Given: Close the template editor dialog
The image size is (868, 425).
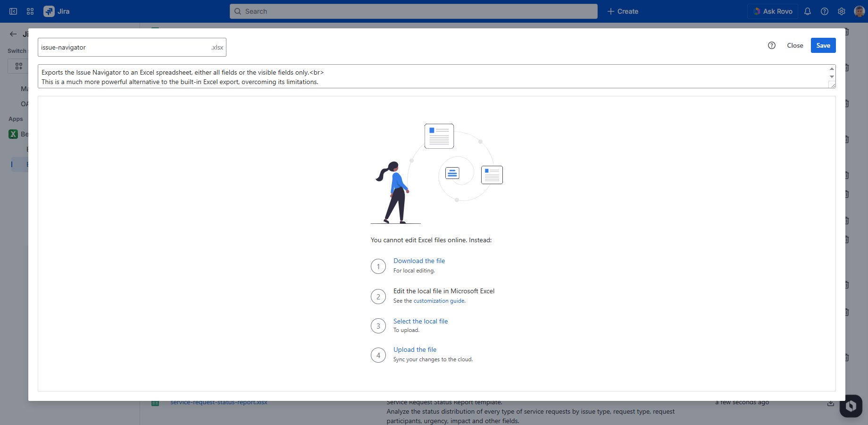Looking at the screenshot, I should (795, 45).
